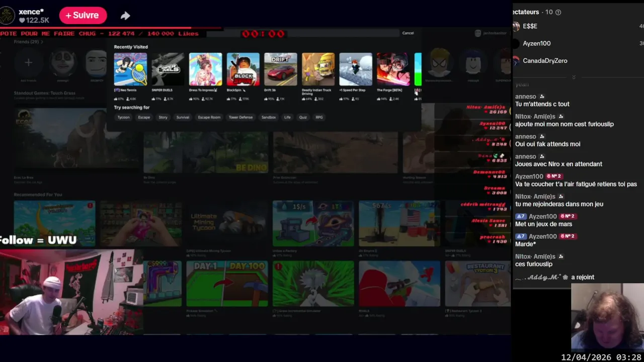Select the Survival search suggestion chip

click(x=183, y=117)
